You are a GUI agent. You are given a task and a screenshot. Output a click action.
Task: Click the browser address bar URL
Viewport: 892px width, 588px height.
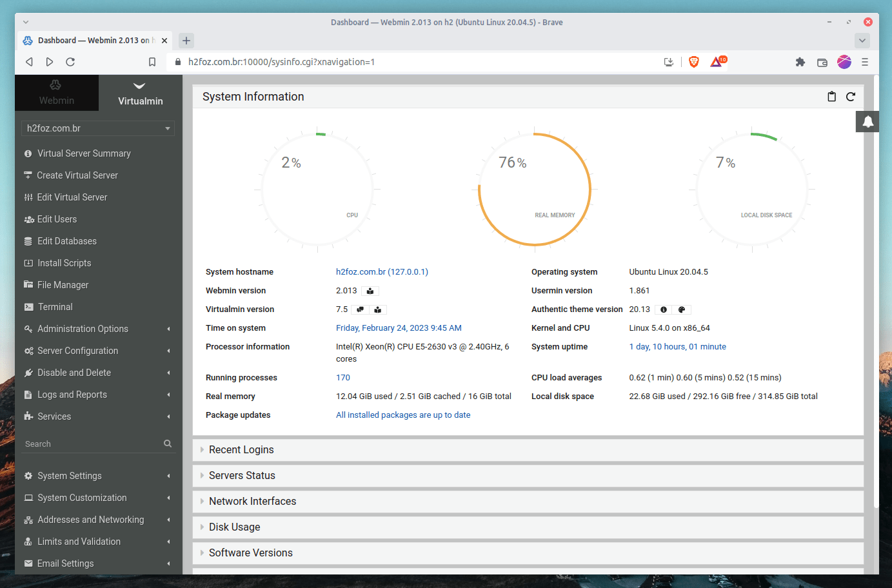pyautogui.click(x=281, y=62)
